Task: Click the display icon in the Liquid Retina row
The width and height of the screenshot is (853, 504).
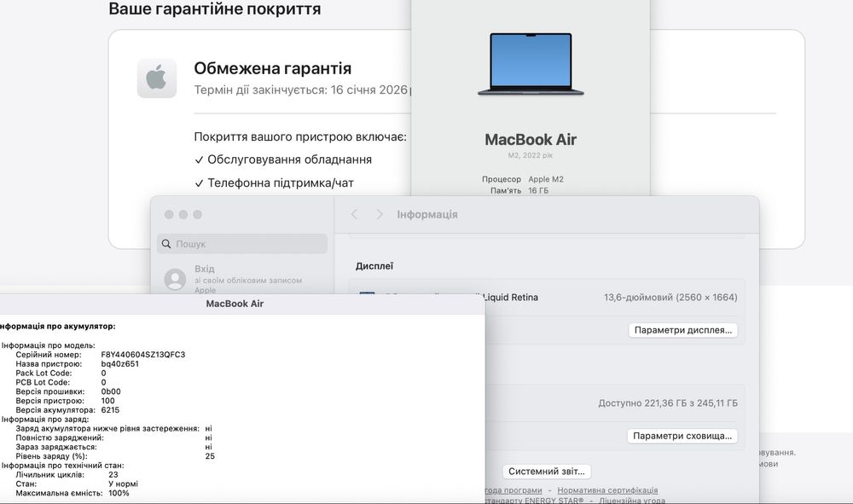Action: (367, 294)
